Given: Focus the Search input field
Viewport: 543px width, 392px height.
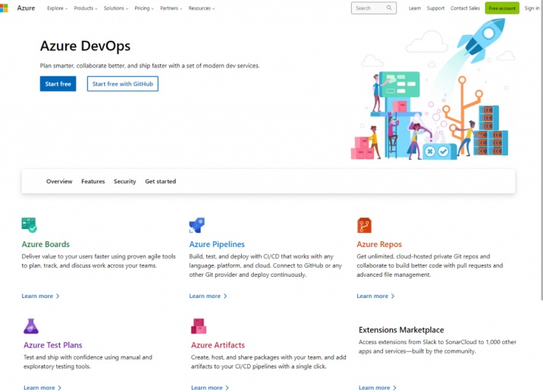Looking at the screenshot, I should [368, 8].
